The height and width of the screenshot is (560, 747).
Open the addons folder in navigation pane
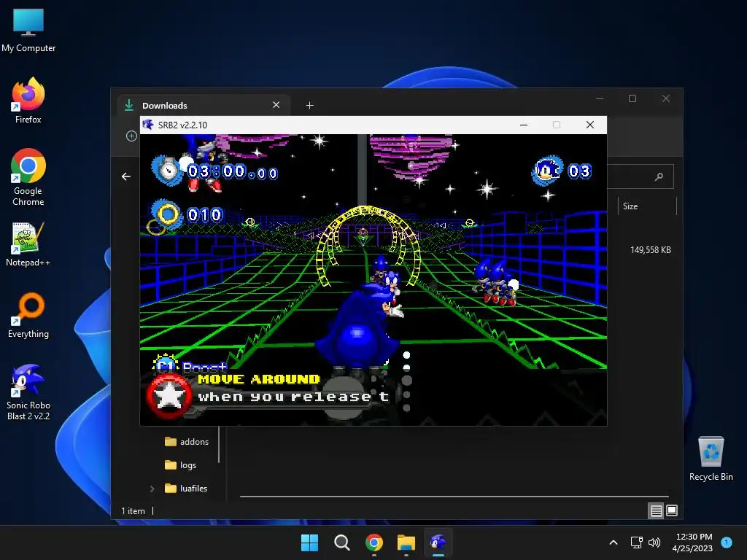187,441
